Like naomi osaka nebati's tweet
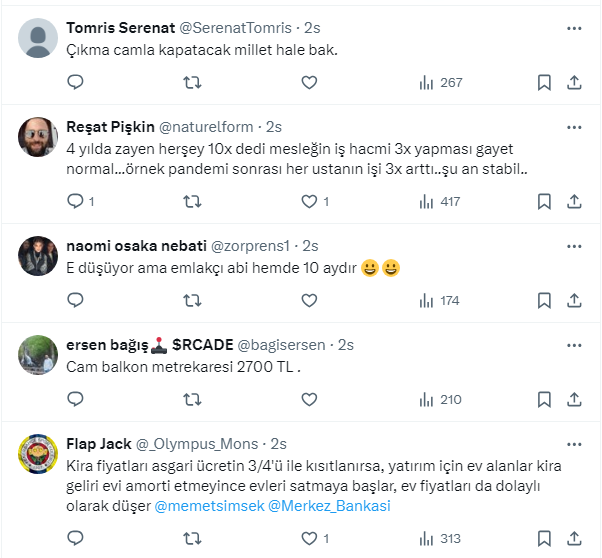This screenshot has width=602, height=558. (310, 300)
